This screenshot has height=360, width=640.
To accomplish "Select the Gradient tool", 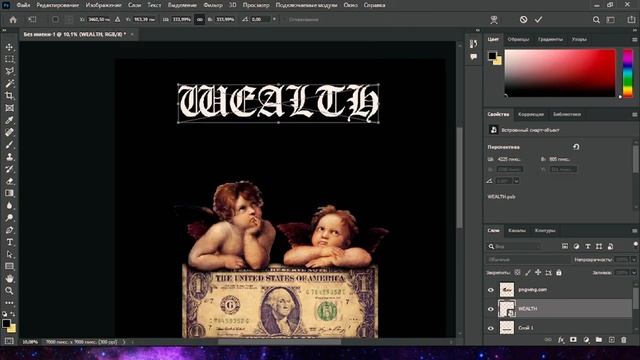I will point(9,193).
